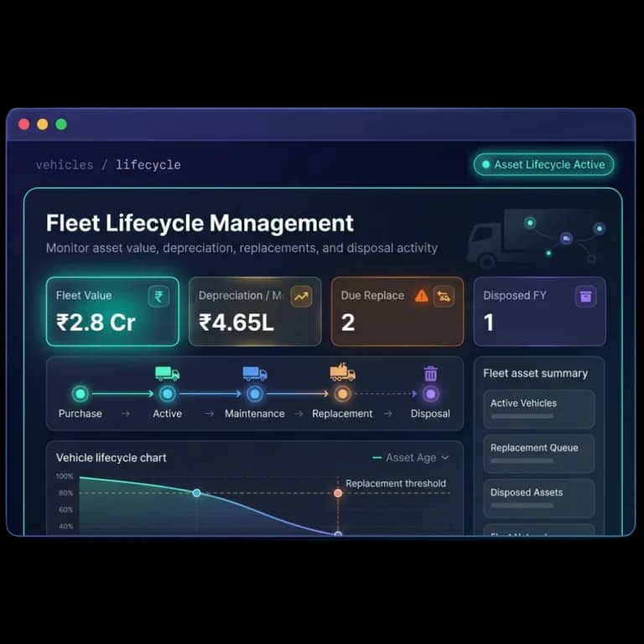Click the trend arrow icon on Depreciation card
The image size is (644, 644).
click(301, 296)
